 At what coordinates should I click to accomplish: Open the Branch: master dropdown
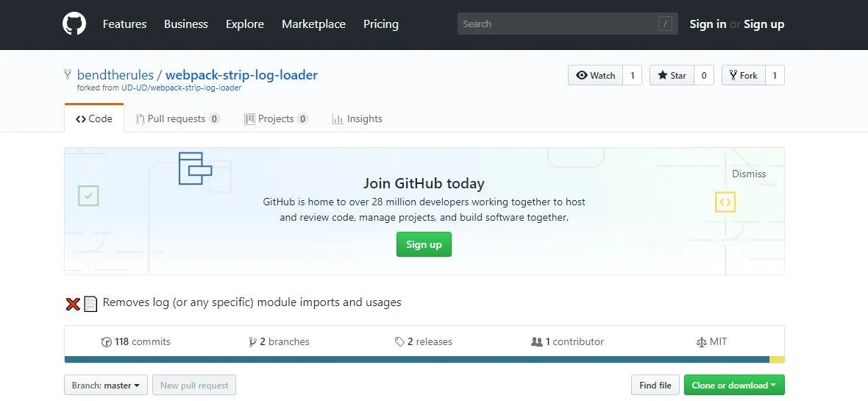point(106,385)
